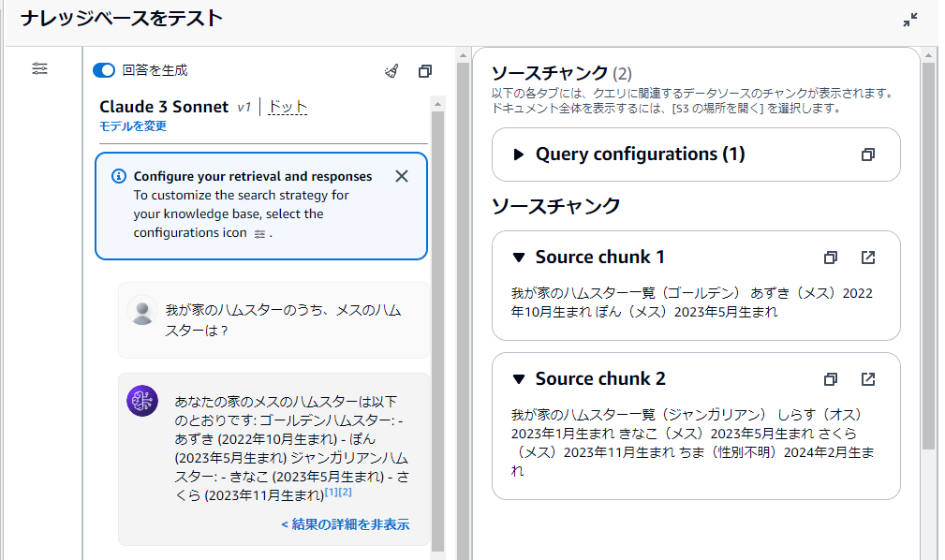Copy Source chunk 2 text

click(x=831, y=379)
